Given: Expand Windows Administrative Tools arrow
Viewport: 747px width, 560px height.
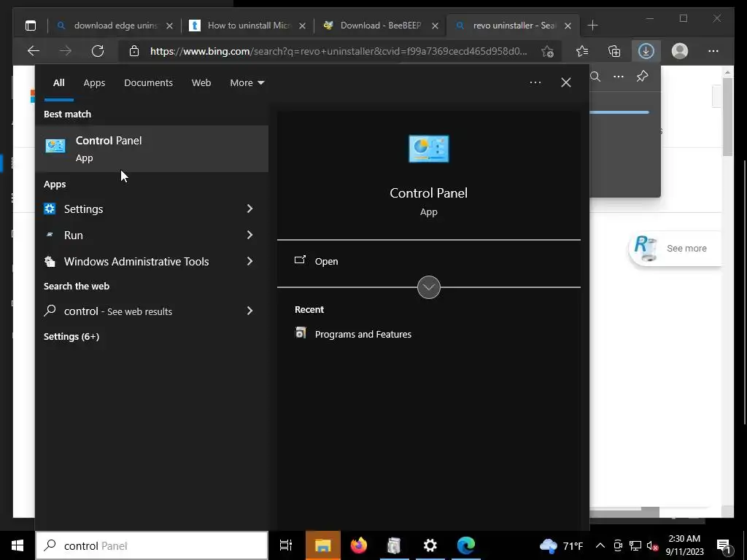Looking at the screenshot, I should (x=249, y=262).
